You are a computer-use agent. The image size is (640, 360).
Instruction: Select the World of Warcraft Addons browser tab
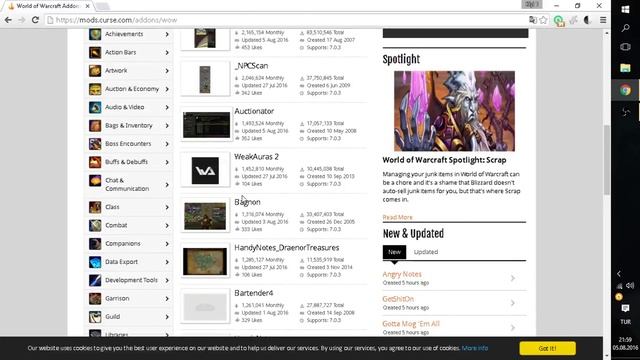[x=48, y=6]
